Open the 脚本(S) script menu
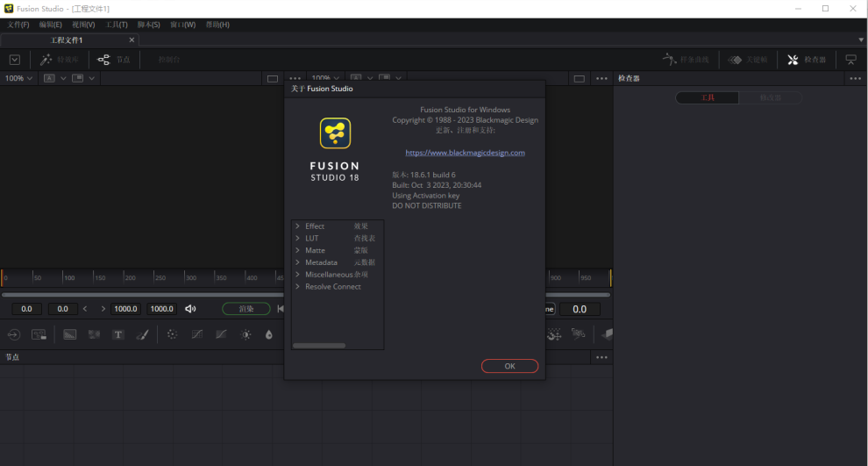868x466 pixels. click(149, 25)
